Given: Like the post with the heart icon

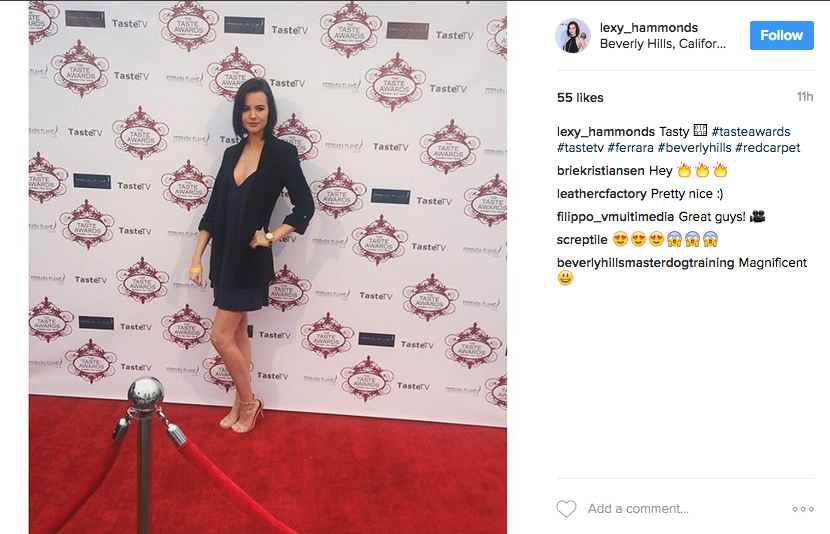Looking at the screenshot, I should (x=566, y=509).
